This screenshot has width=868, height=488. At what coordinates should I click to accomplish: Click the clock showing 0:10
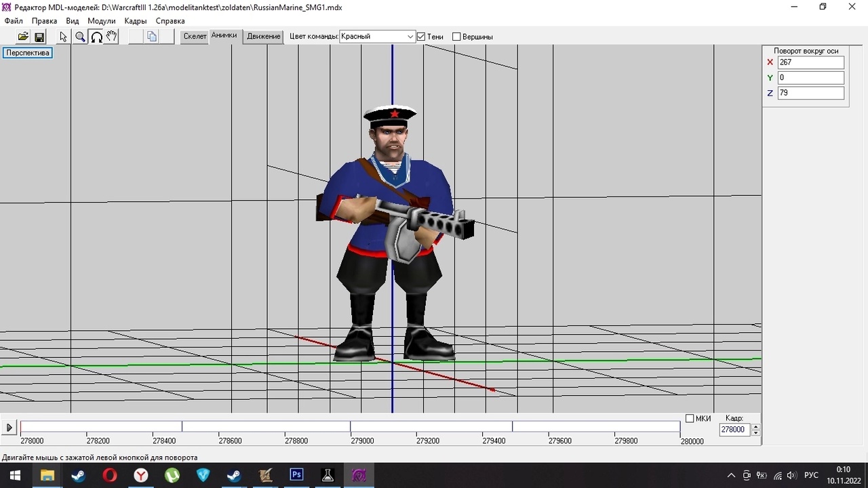[x=843, y=470]
